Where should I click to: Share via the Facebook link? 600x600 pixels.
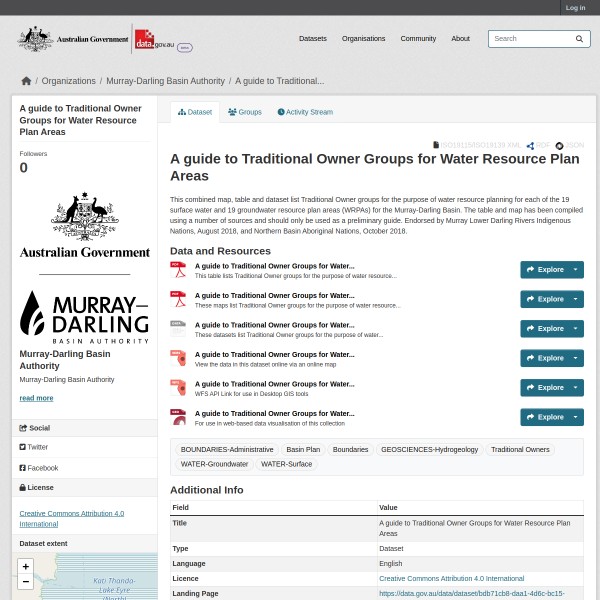(x=42, y=468)
